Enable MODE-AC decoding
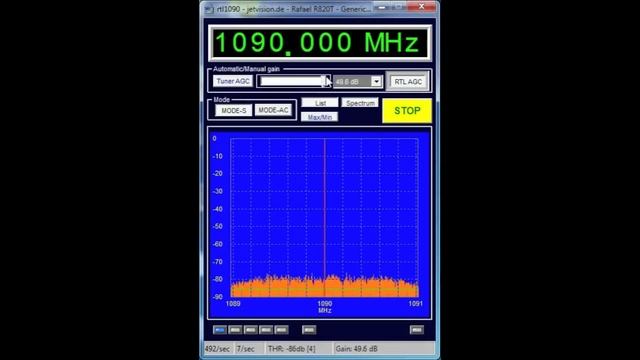640x360 pixels. (x=273, y=110)
